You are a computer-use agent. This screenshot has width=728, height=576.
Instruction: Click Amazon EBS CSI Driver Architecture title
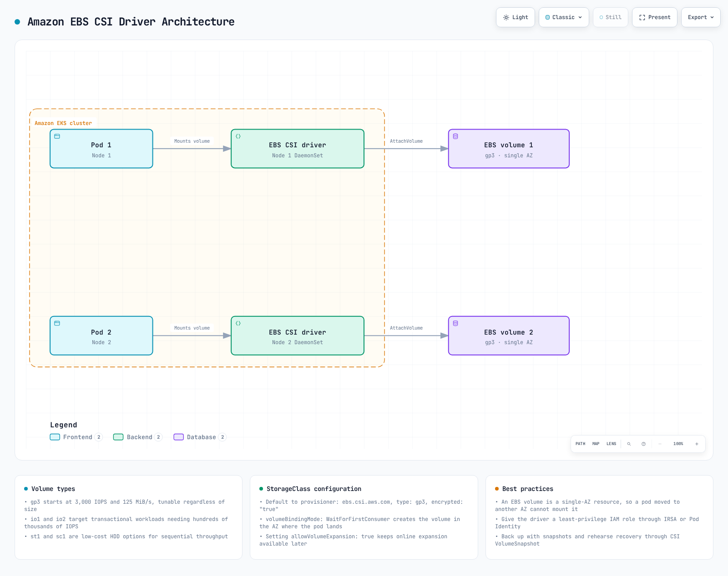131,22
